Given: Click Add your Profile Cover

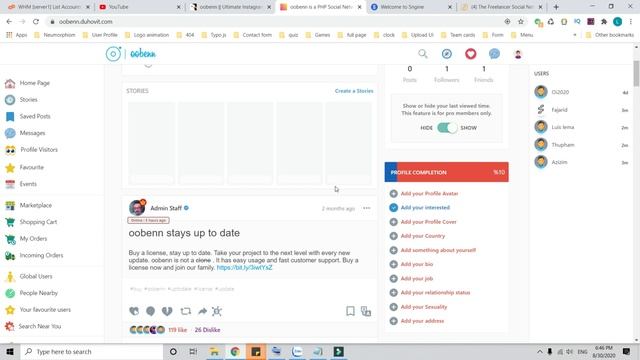Looking at the screenshot, I should point(429,222).
